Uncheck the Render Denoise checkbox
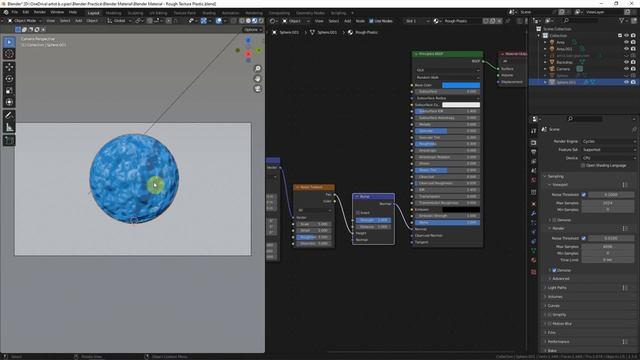Viewport: 640px width, 360px height. click(x=554, y=270)
